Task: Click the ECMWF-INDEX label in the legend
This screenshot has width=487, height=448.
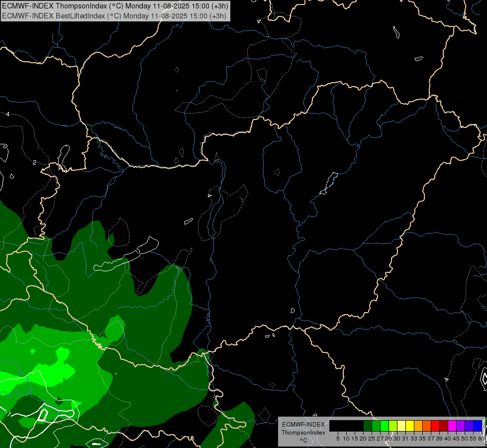Action: tap(303, 425)
